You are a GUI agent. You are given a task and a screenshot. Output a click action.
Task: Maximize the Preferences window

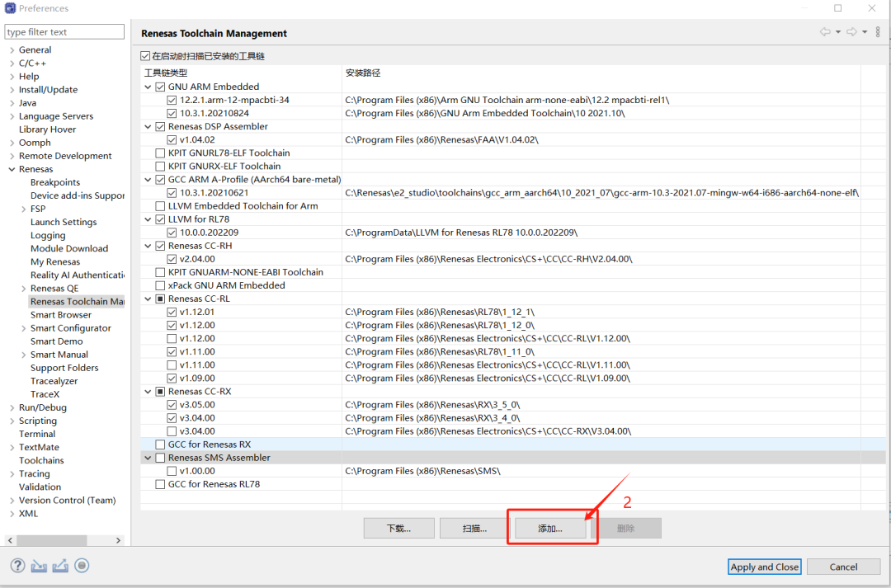coord(838,8)
